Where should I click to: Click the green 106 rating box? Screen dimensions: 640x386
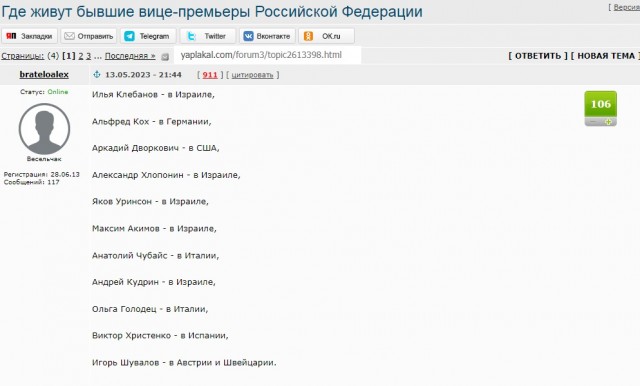[x=601, y=104]
